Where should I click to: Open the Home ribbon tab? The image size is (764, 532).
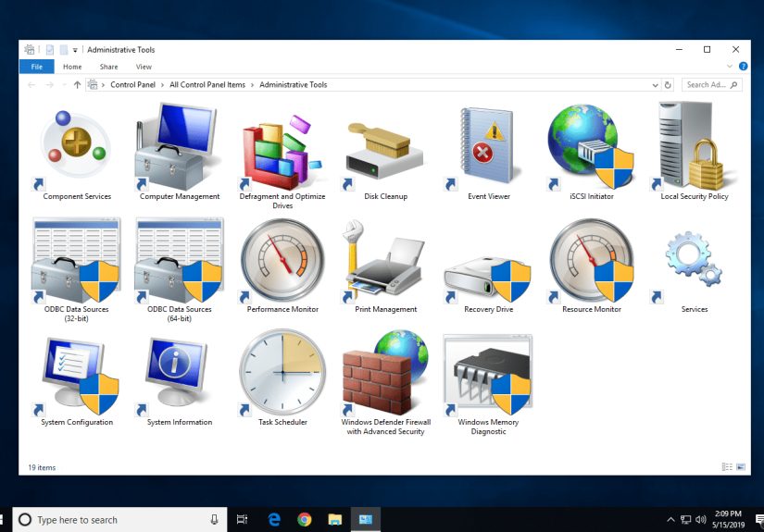[x=72, y=67]
